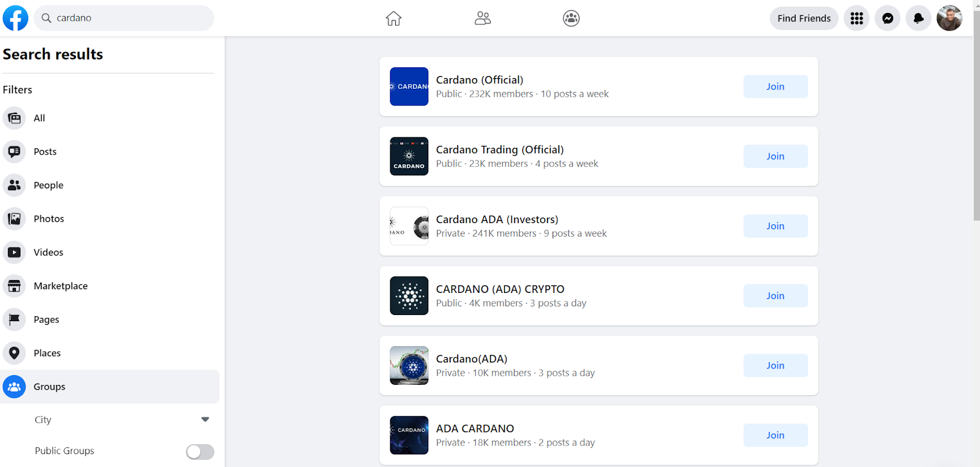This screenshot has width=980, height=467.
Task: Click the search magnifier icon
Action: click(x=46, y=18)
